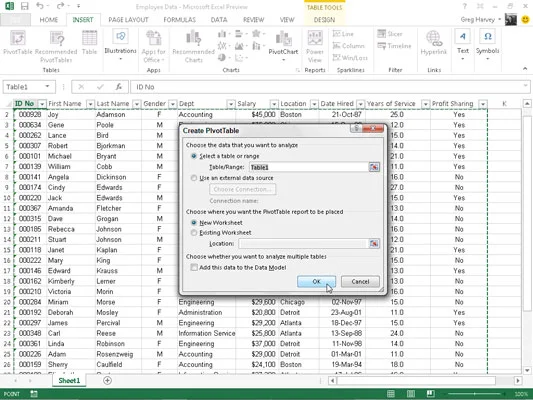This screenshot has height=400, width=533.
Task: Enable 'Add this data to the Data Model'
Action: (194, 267)
